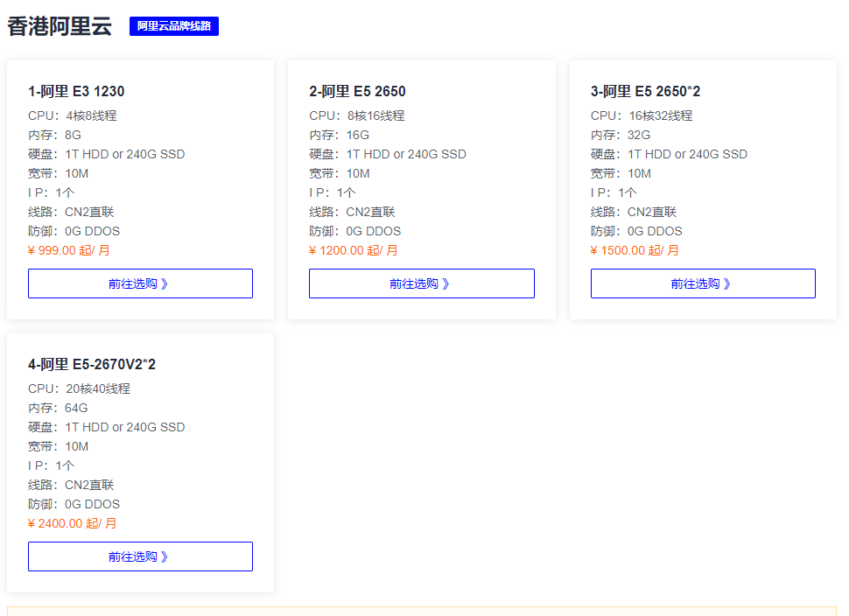The height and width of the screenshot is (616, 849).
Task: Click 线路: CN2直联 in the E5 2650 card
Action: (353, 212)
